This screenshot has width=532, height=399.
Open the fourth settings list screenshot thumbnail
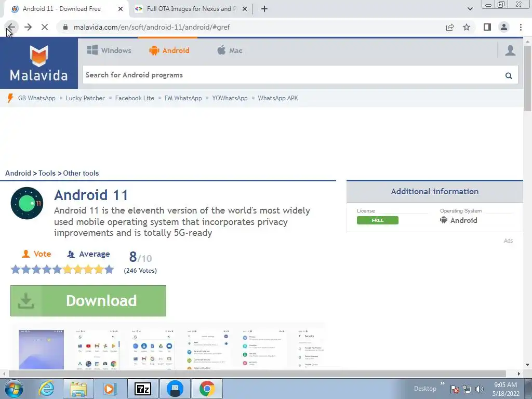(208, 350)
